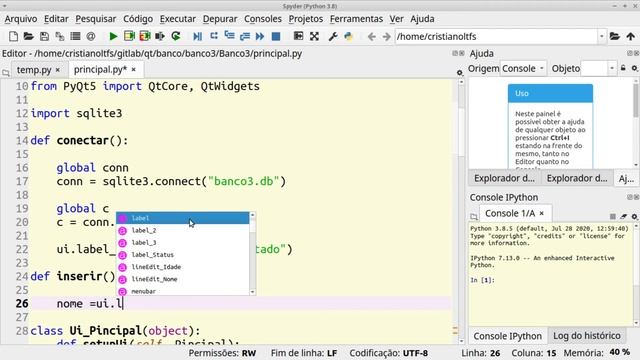Click the working directory path field

pyautogui.click(x=496, y=36)
